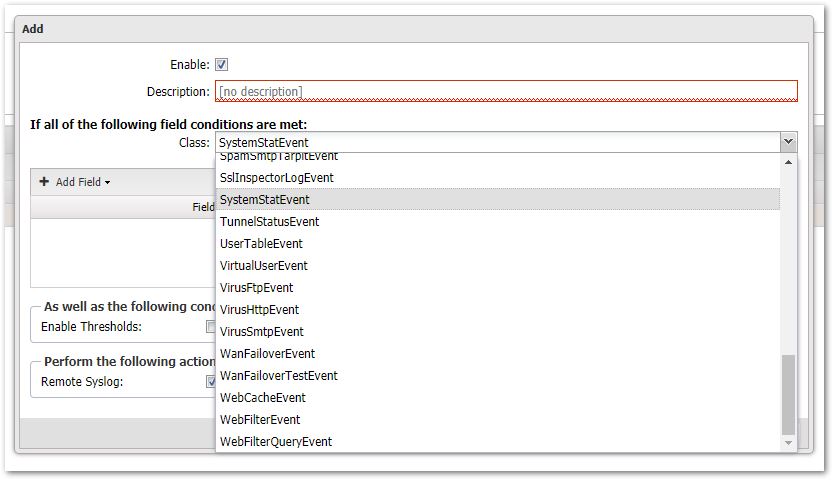Screen dimensions: 833x480
Task: Choose WebCacheEvent from the list
Action: click(262, 398)
